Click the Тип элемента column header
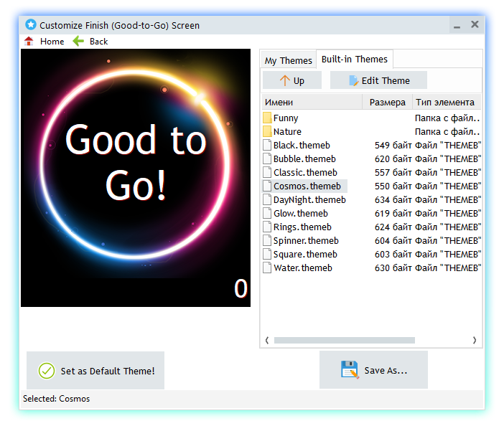 click(x=445, y=102)
